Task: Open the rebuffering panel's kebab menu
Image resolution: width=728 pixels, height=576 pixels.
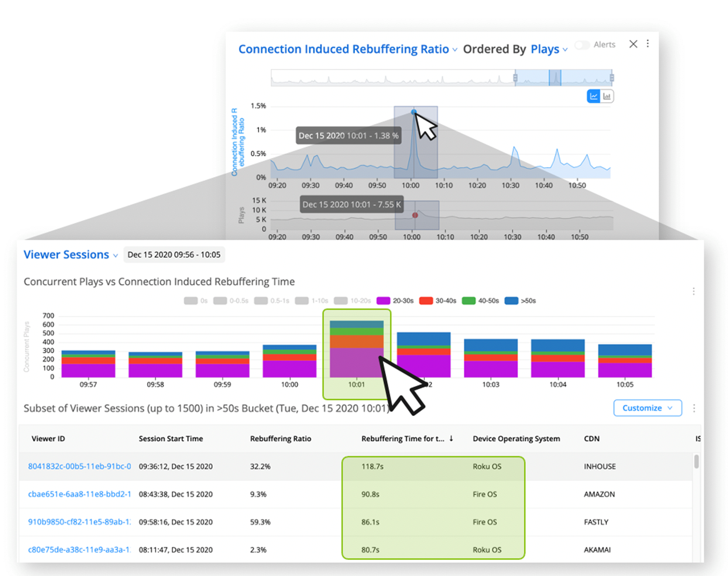Action: (x=648, y=44)
